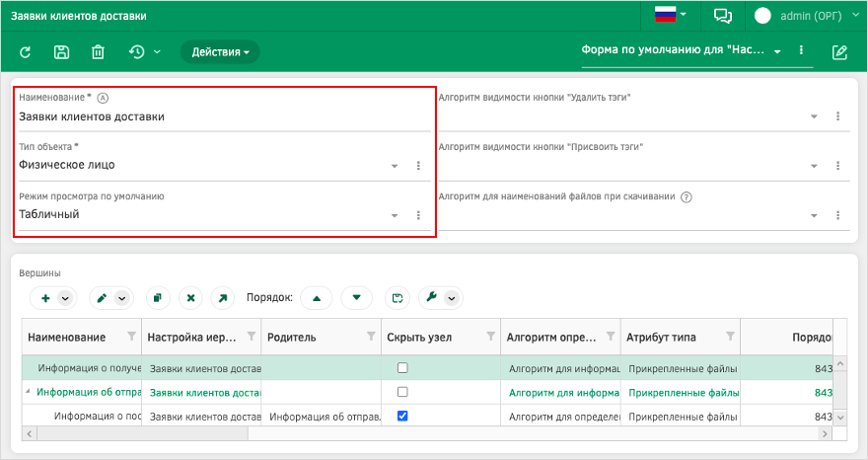The image size is (868, 460).
Task: Toggle Скрыть узел for Информация о получе row
Action: coord(402,368)
